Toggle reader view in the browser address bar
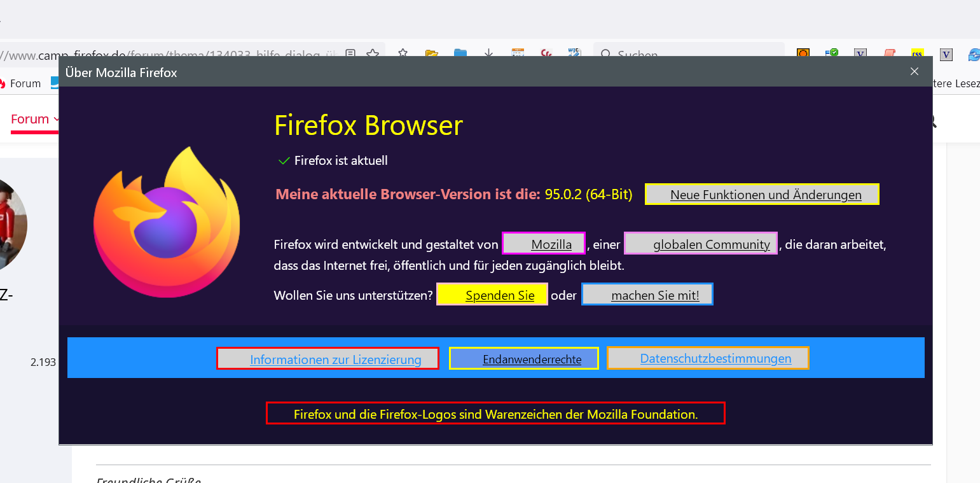This screenshot has width=980, height=483. (x=350, y=53)
